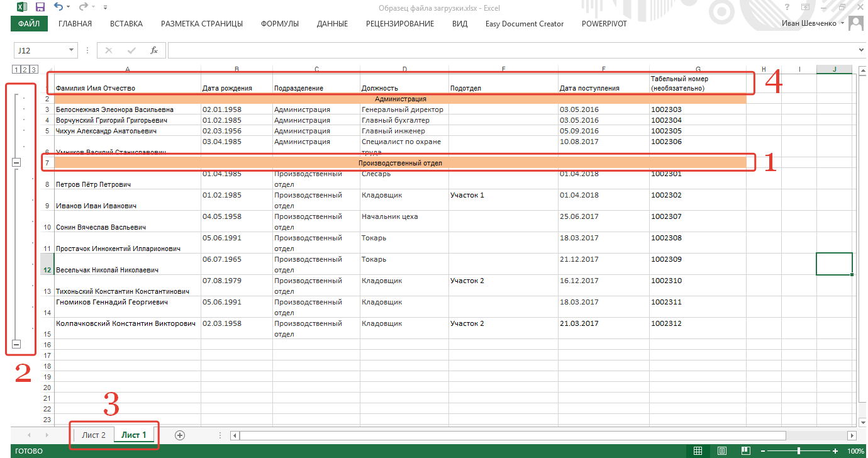Click the Insert Function fx icon
This screenshot has width=868, height=458.
click(x=154, y=50)
